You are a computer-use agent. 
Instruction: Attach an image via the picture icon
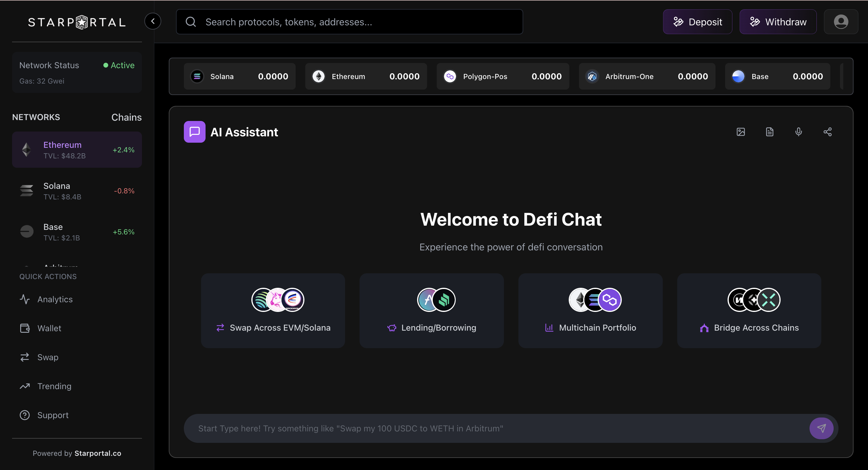click(x=741, y=132)
